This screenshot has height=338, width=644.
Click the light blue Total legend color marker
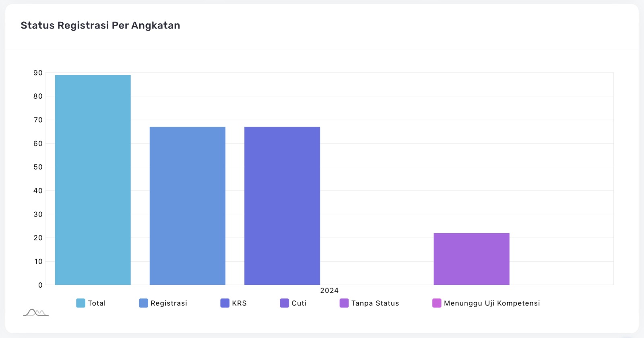coord(80,303)
